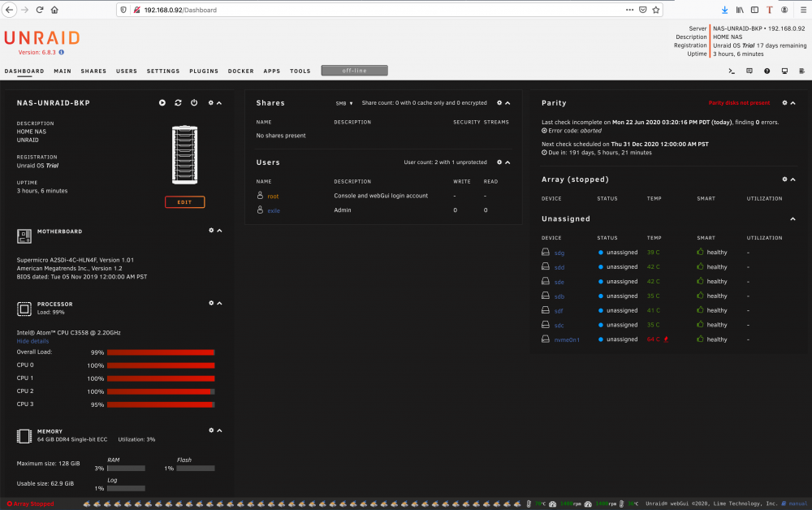Click the user icon beside root
Screen dimensions: 812x510
click(260, 195)
